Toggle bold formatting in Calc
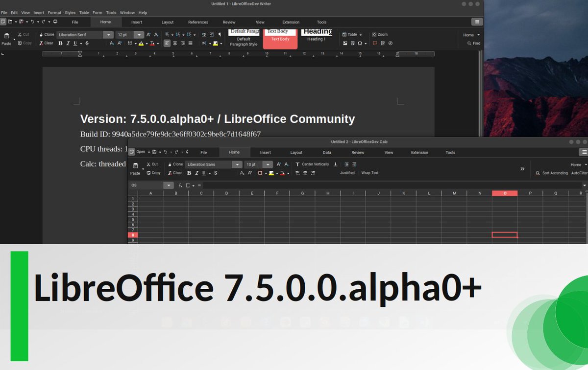The image size is (588, 370). coord(189,173)
